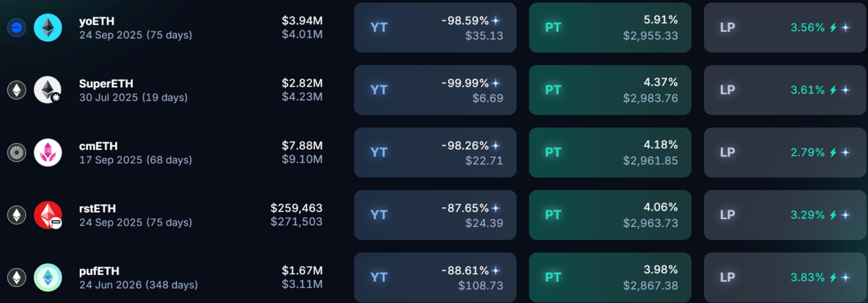Viewport: 868px width, 303px height.
Task: Open the yoETH LP 3.56% button
Action: pyautogui.click(x=785, y=28)
